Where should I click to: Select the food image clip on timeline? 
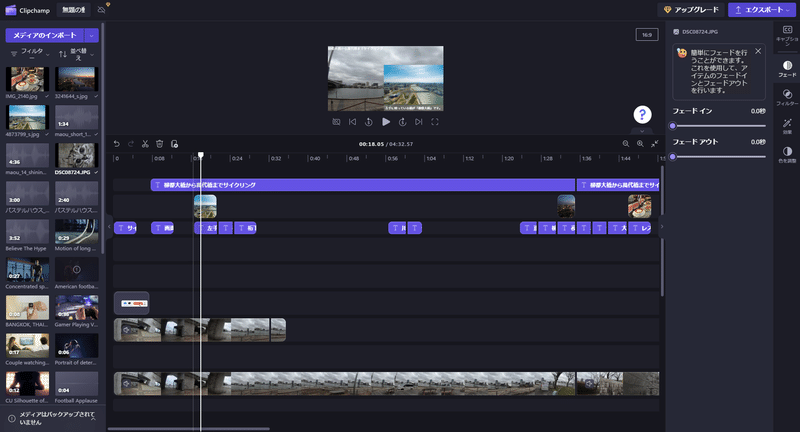pyautogui.click(x=639, y=207)
